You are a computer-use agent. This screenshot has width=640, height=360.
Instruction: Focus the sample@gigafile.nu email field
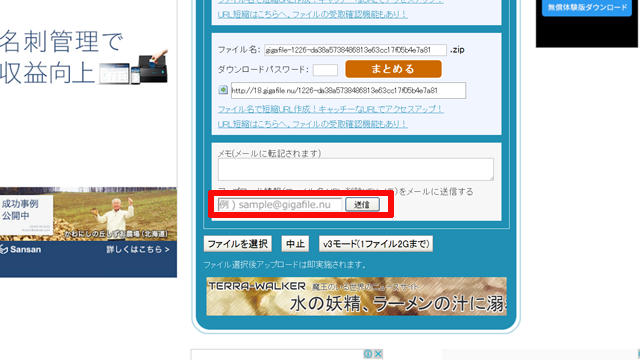280,204
